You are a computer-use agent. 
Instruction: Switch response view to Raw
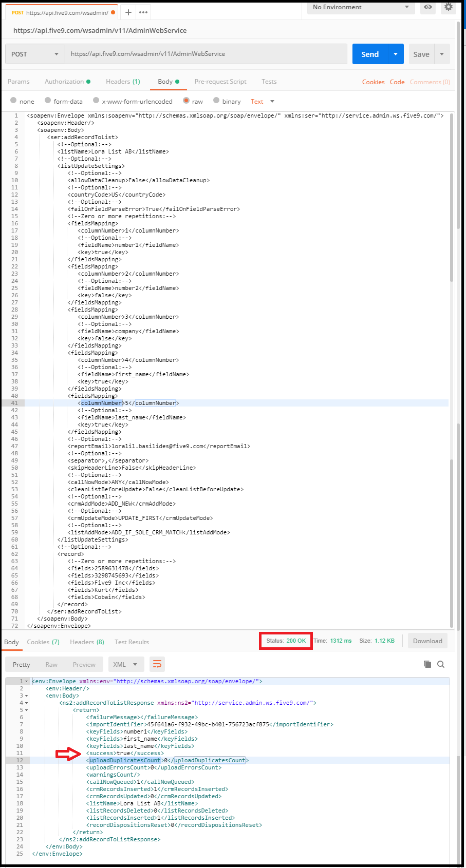51,664
